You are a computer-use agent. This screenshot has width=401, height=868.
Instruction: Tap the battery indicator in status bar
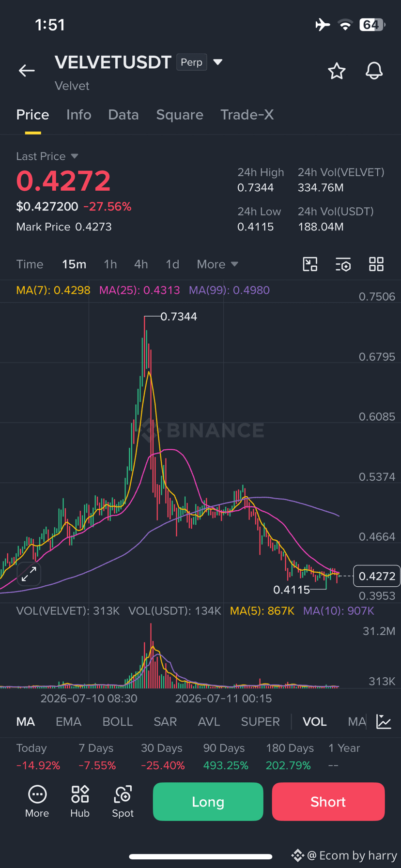(372, 25)
